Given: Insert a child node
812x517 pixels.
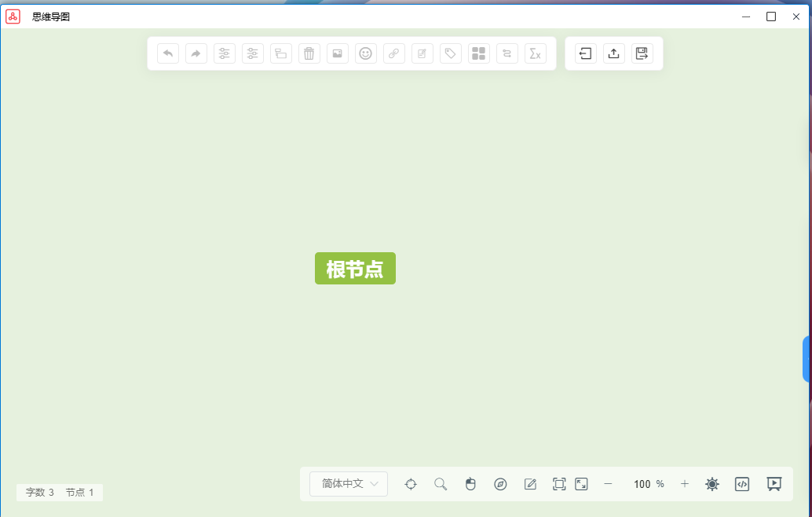Looking at the screenshot, I should [252, 53].
